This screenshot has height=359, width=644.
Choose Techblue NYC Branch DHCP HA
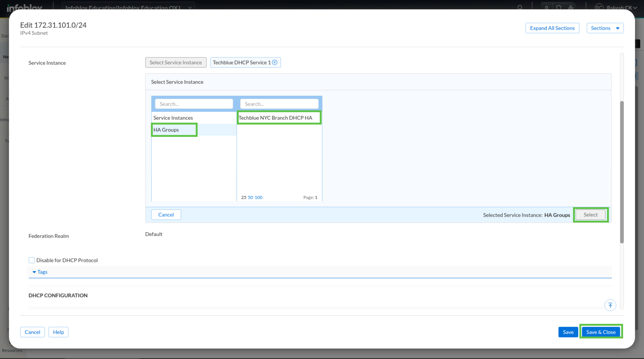point(279,118)
